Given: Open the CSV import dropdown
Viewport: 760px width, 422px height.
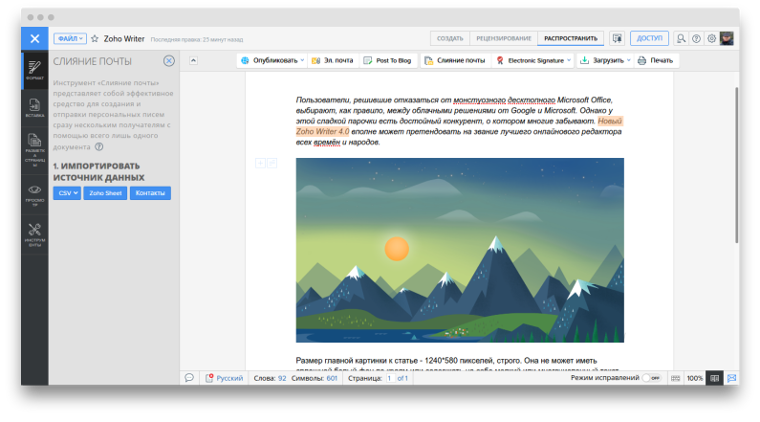Looking at the screenshot, I should tap(67, 193).
